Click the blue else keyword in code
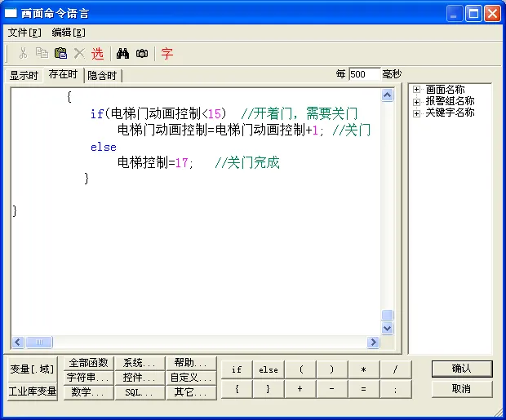Screen dimensions: 506x420 [104, 147]
